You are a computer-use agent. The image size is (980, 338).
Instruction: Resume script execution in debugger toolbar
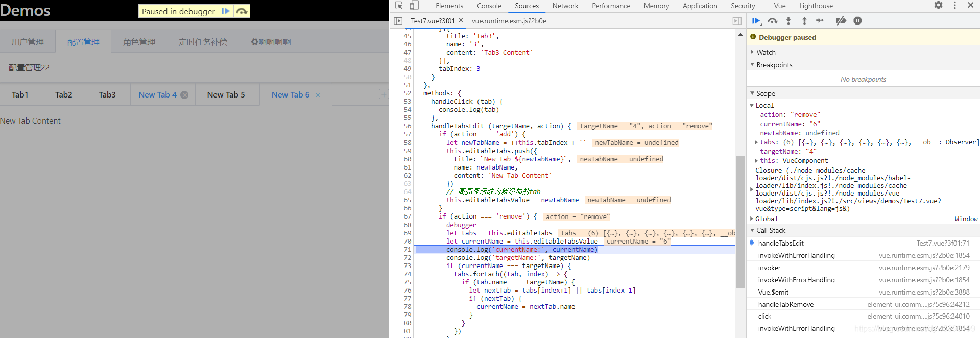pyautogui.click(x=756, y=21)
